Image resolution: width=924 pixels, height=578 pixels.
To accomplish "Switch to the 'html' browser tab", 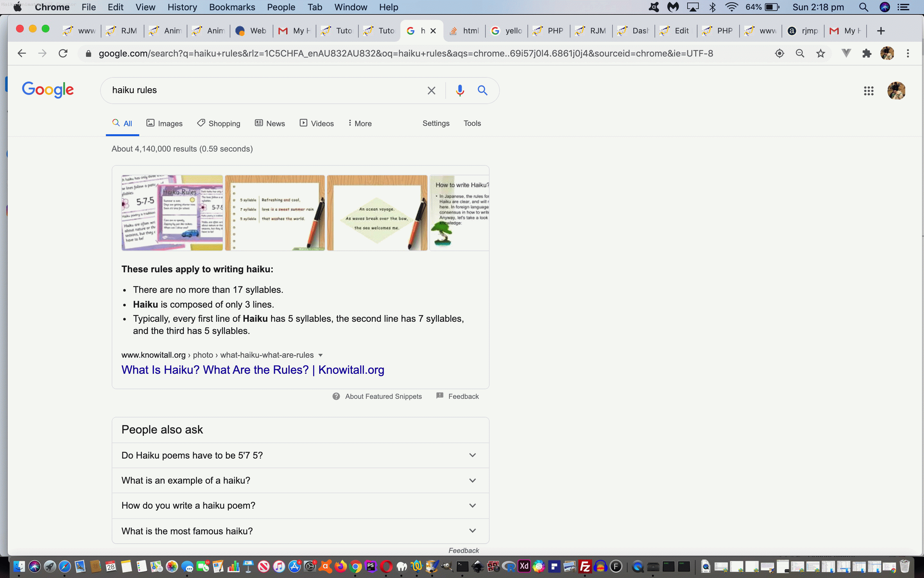I will pyautogui.click(x=464, y=31).
